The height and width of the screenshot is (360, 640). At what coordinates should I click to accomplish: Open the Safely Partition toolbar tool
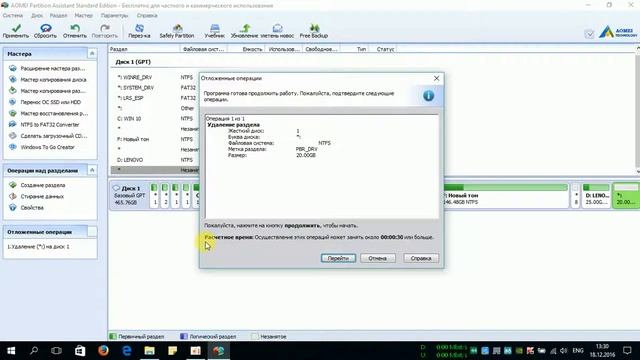coord(177,31)
